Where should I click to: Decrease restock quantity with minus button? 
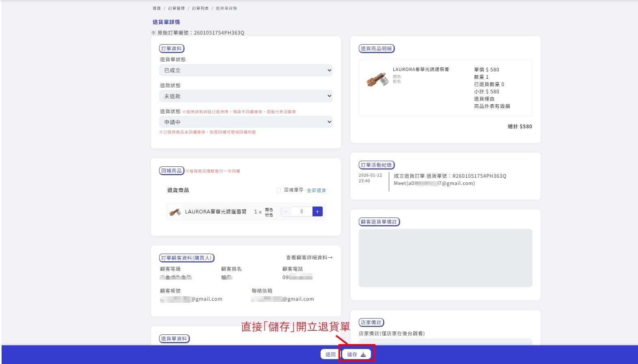[286, 211]
